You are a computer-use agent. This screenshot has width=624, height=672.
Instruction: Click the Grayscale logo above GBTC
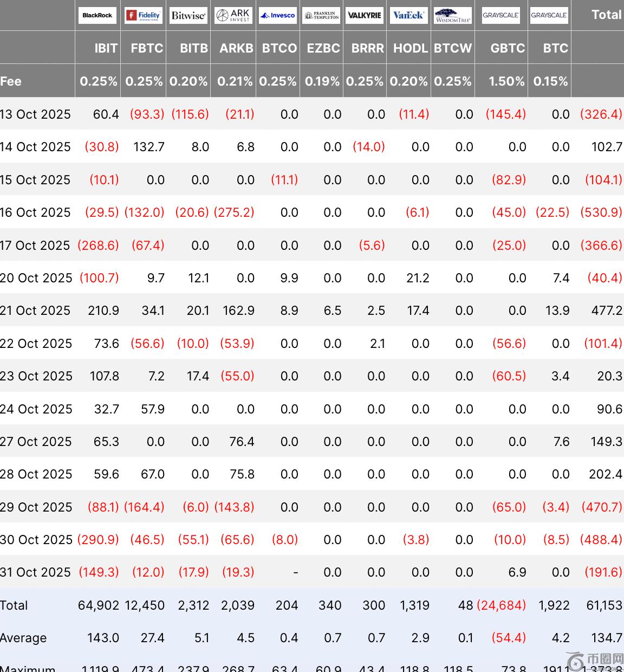pos(500,15)
